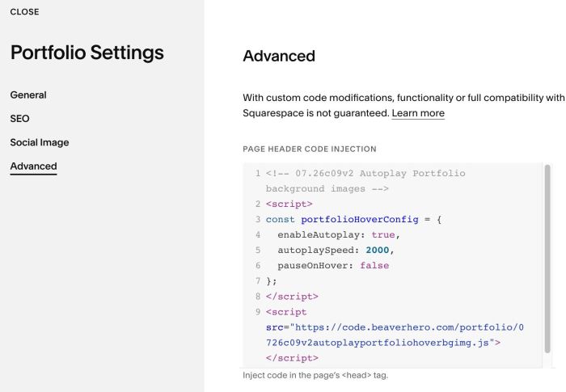Viewport: 566px width, 392px height.
Task: Select the Social Image tab
Action: (x=40, y=142)
